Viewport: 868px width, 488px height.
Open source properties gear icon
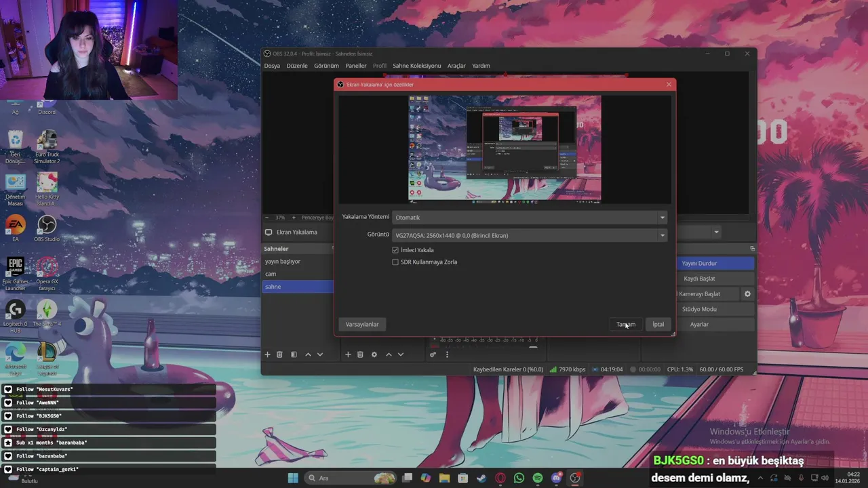(374, 354)
